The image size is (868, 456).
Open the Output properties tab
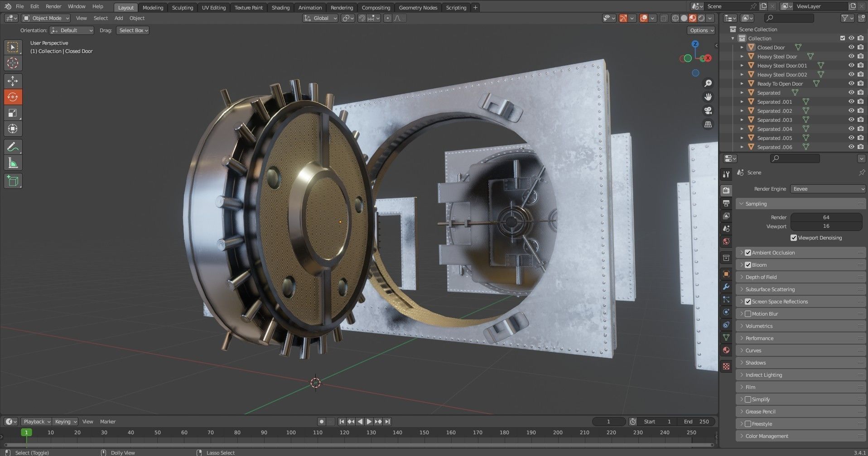pyautogui.click(x=726, y=203)
